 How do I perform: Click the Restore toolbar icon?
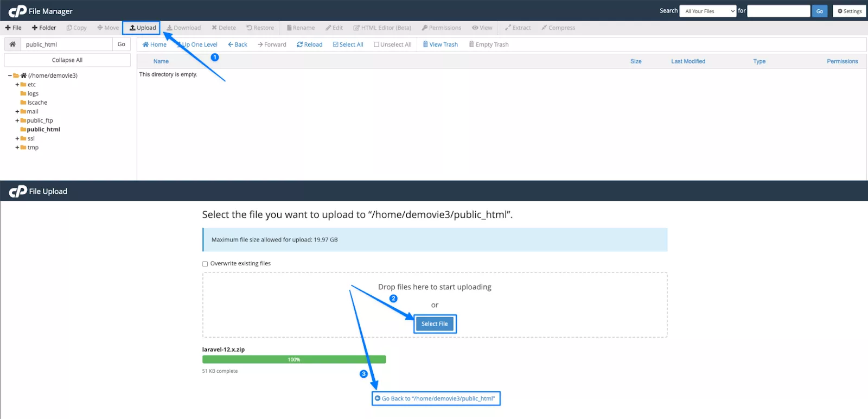coord(260,28)
